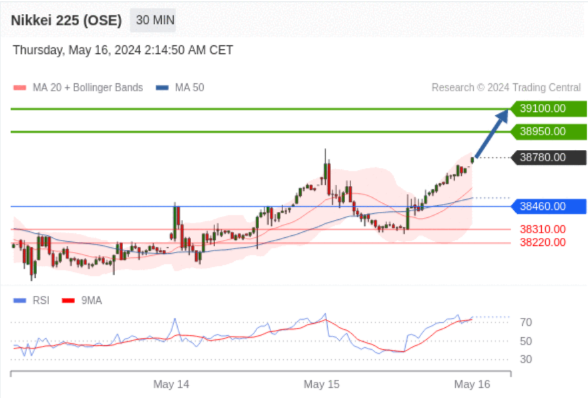
Task: Click the 30 MIN timeframe badge
Action: click(x=153, y=20)
